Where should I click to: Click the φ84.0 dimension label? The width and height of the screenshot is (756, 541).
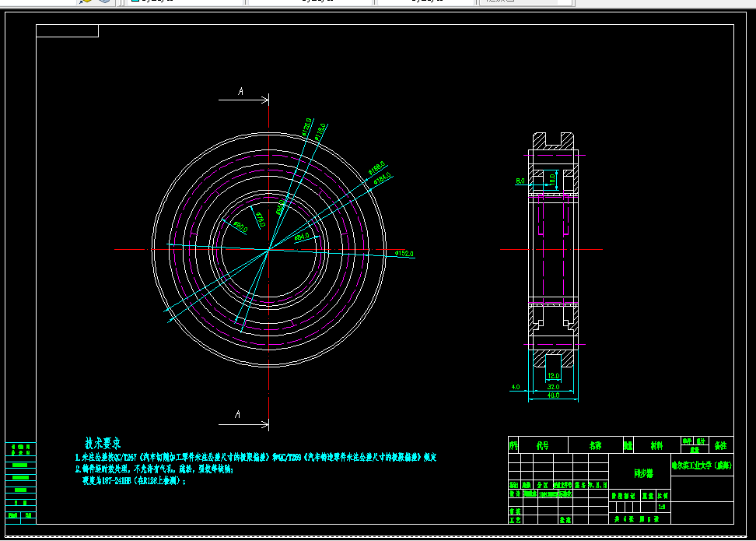point(301,237)
